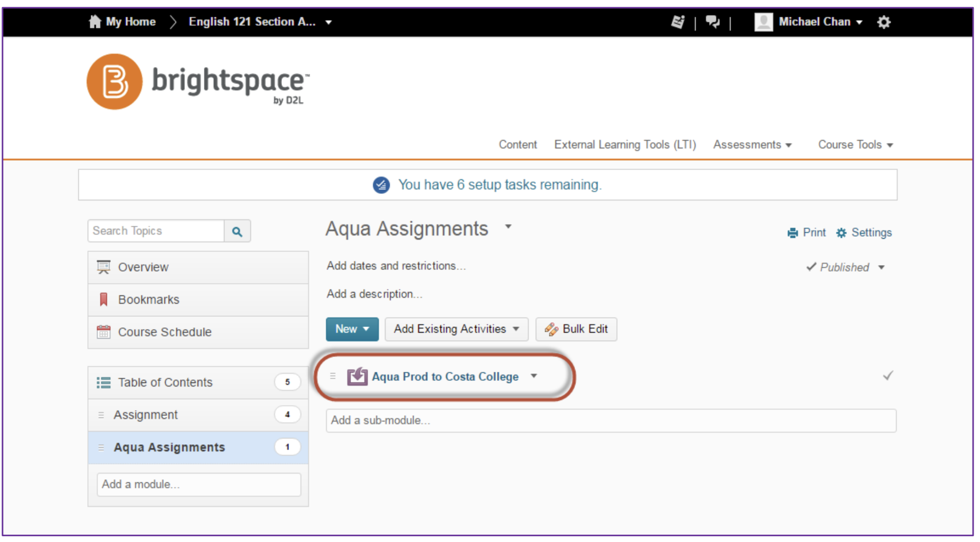Click the setup tasks checklist icon
This screenshot has height=542, width=980.
381,185
